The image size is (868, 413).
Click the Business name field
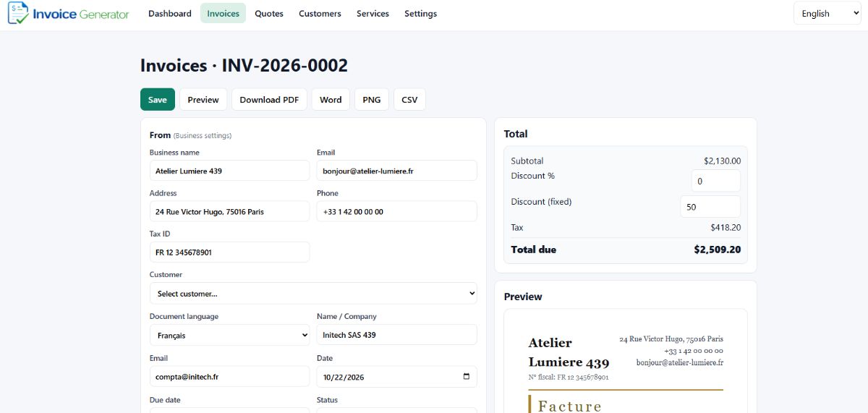tap(229, 171)
